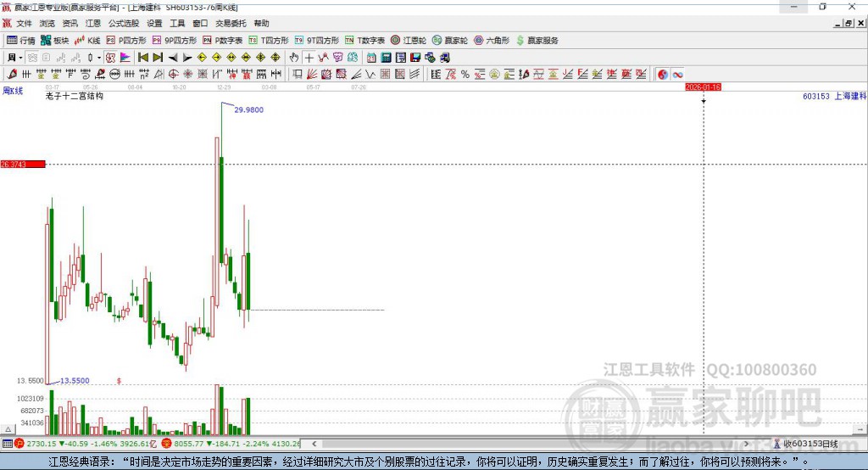
Task: Click the 周K线 chart label
Action: coord(13,91)
